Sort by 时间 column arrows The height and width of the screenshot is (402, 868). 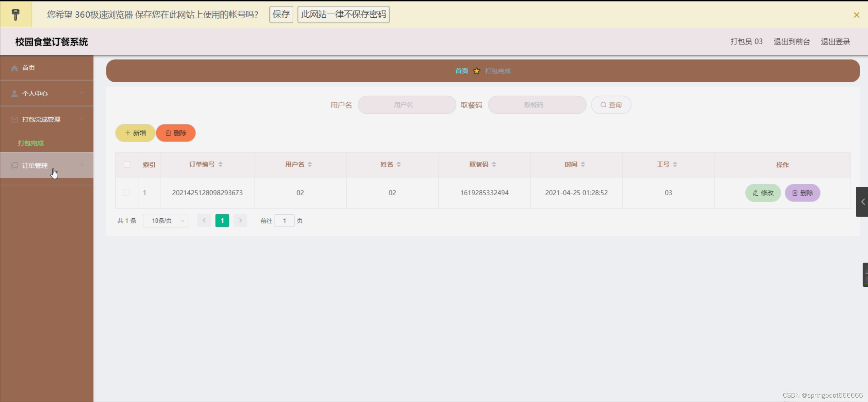point(583,165)
